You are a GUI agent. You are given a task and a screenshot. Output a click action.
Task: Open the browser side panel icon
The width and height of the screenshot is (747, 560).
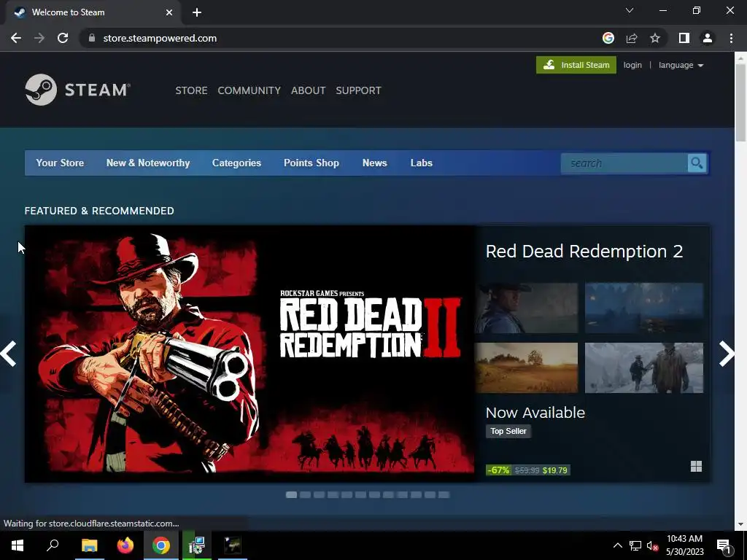point(684,38)
